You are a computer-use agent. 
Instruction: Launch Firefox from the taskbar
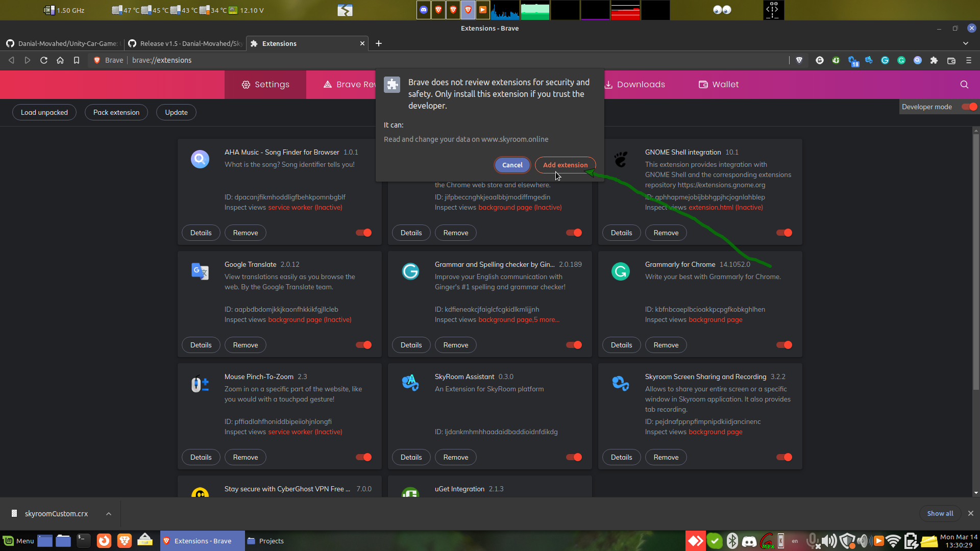tap(104, 541)
